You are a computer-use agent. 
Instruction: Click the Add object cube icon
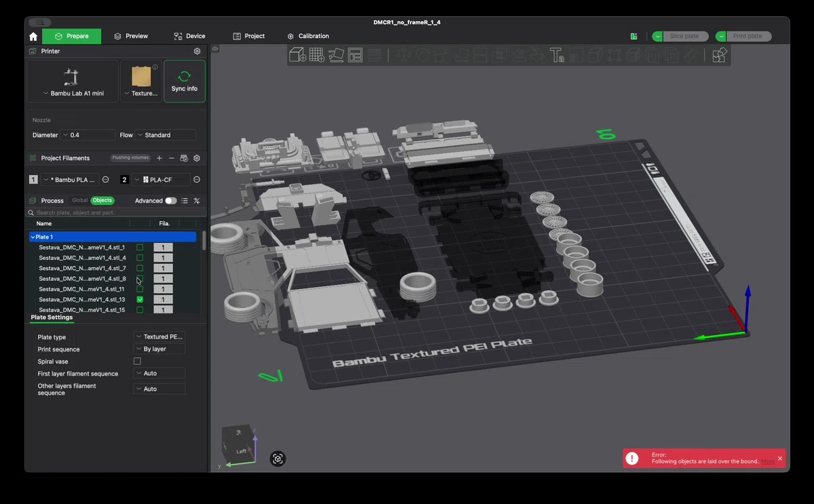tap(297, 55)
